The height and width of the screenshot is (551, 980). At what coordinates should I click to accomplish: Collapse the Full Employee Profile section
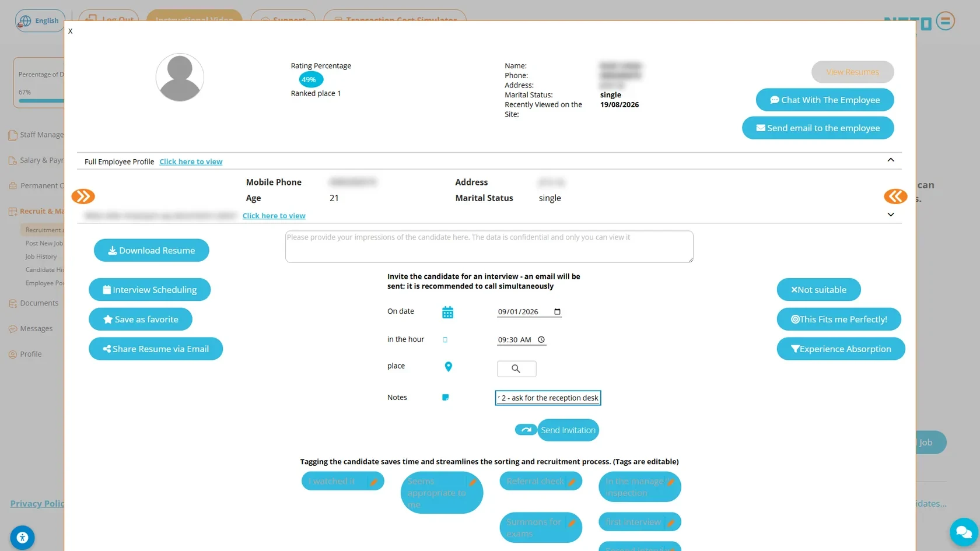pos(891,160)
